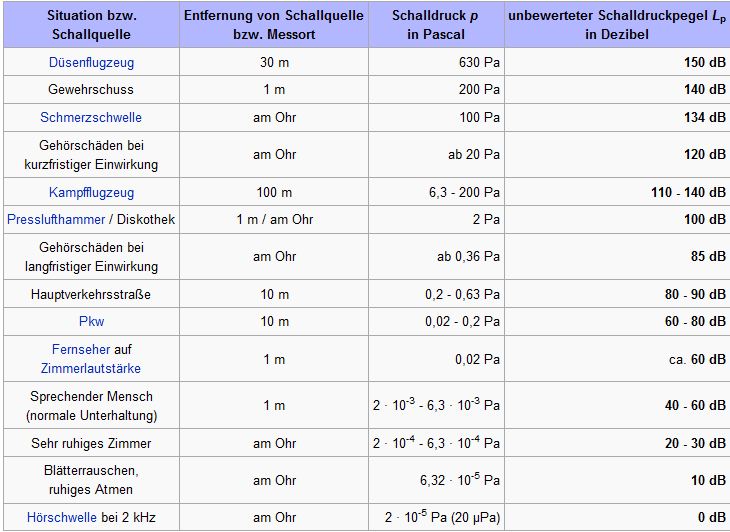Image resolution: width=730 pixels, height=532 pixels.
Task: Click 'am Ohr' in Schmerzschwelle row
Action: click(274, 117)
